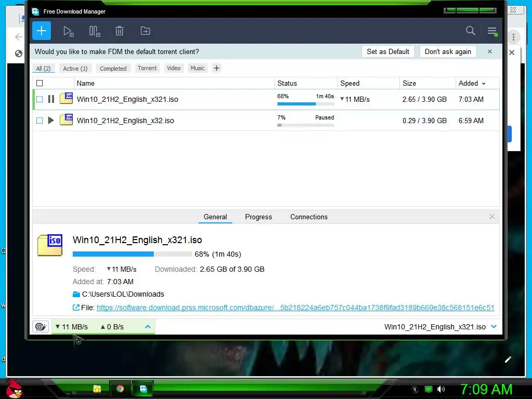Click large ISO icon in details panel
This screenshot has height=399, width=532.
(50, 245)
